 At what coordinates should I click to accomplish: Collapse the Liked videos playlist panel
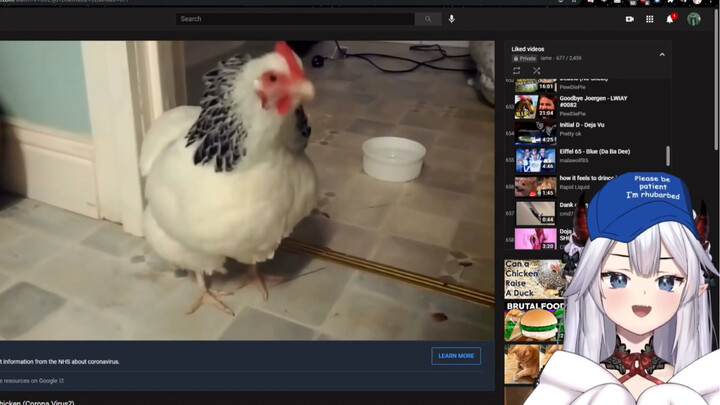(662, 55)
